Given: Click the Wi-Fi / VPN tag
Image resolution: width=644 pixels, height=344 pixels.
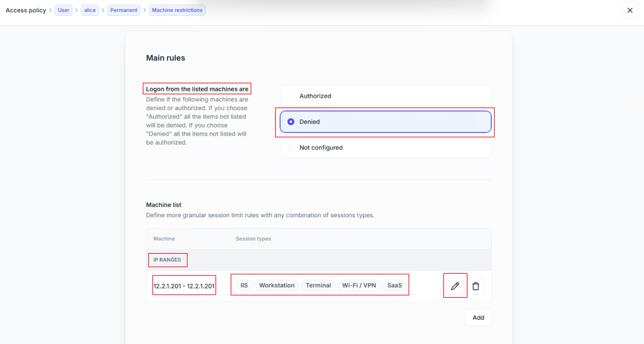Looking at the screenshot, I should [359, 285].
